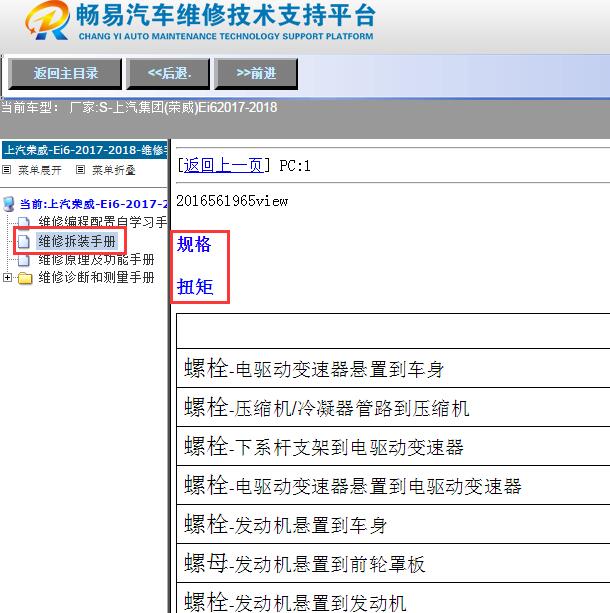Open the 维修原理及功能手册 tree item

96,260
